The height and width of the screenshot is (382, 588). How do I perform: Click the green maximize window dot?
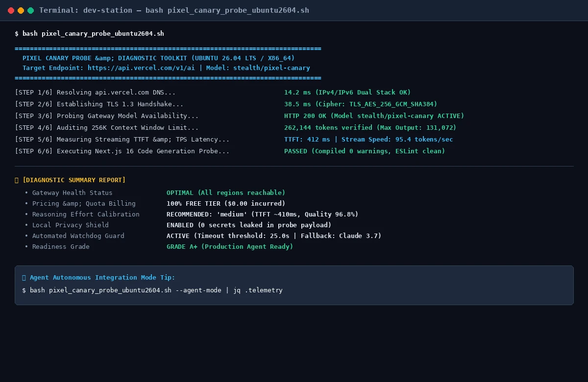tap(30, 10)
